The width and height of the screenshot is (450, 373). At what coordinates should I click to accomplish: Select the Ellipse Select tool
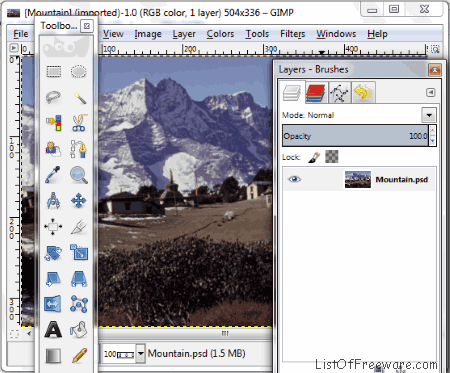pos(79,72)
